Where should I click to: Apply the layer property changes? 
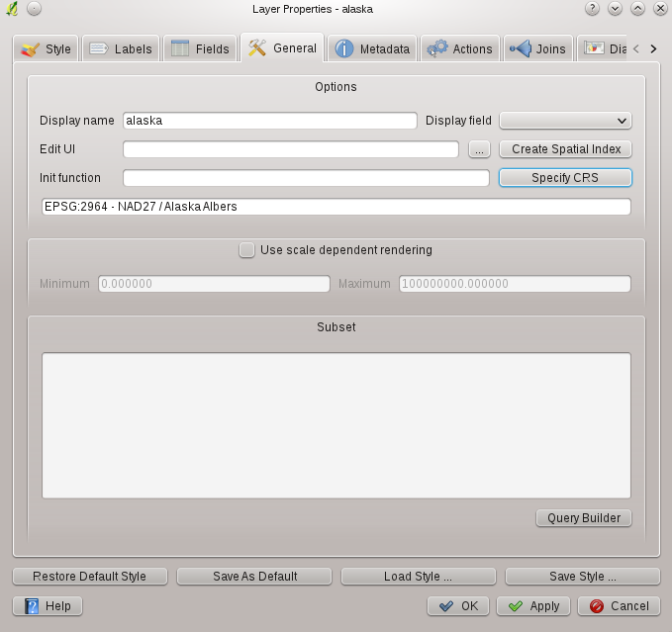tap(533, 605)
